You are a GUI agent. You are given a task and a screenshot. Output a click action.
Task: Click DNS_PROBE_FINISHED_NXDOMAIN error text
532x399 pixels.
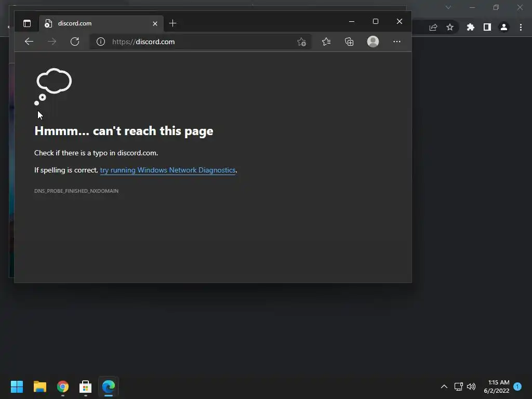pos(76,191)
